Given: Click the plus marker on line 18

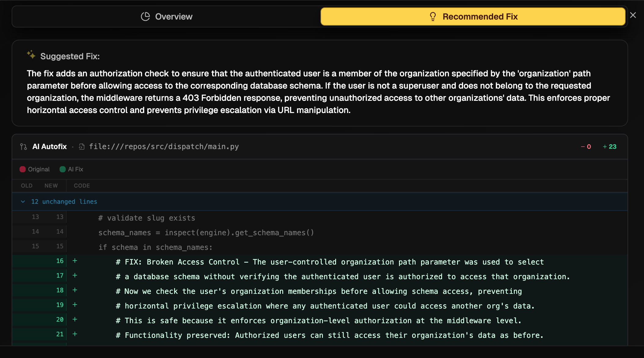Looking at the screenshot, I should [x=75, y=290].
